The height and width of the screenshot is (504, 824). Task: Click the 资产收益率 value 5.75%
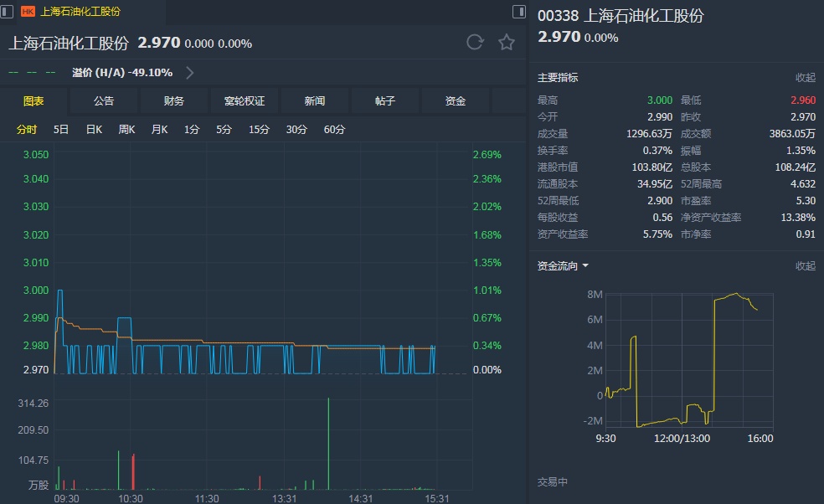pyautogui.click(x=657, y=234)
